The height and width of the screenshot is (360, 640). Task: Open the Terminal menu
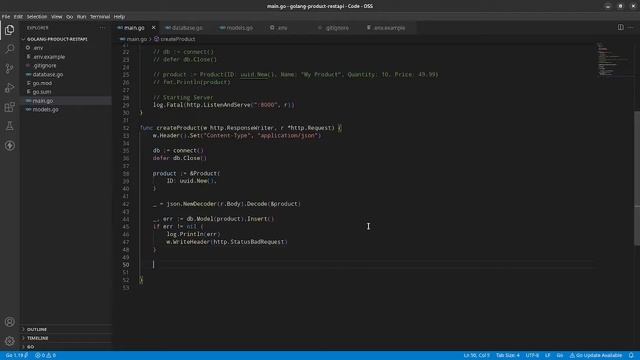coord(100,17)
